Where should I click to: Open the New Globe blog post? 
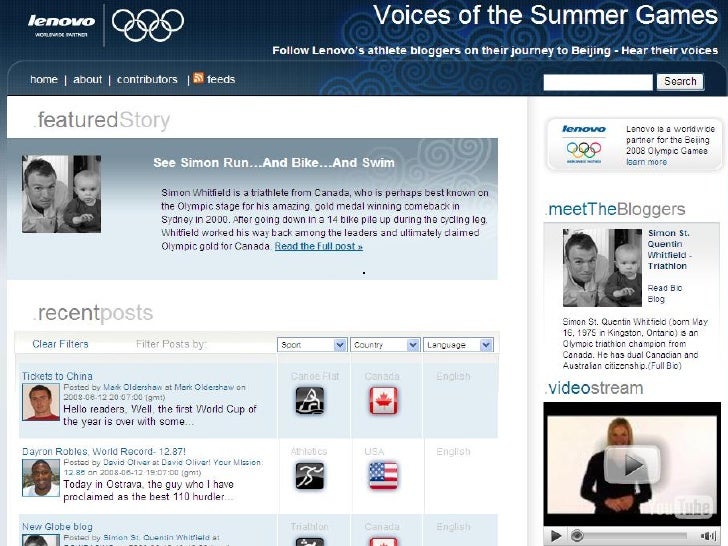click(x=57, y=526)
